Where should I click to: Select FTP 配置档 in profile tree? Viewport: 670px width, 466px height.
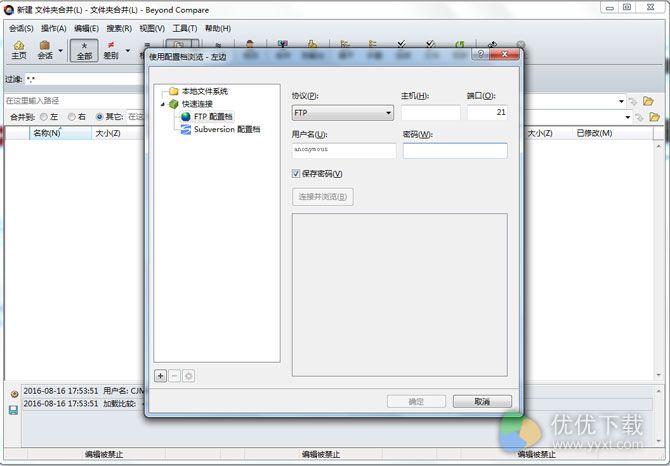[x=213, y=116]
